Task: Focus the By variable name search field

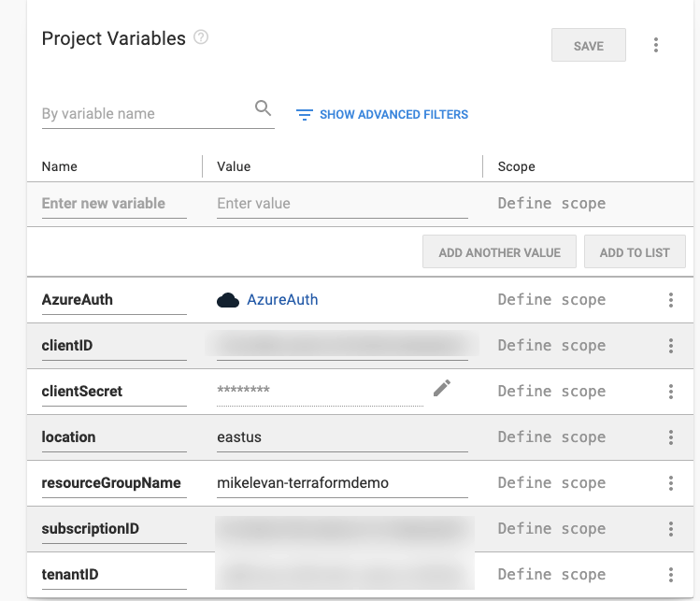Action: (145, 114)
